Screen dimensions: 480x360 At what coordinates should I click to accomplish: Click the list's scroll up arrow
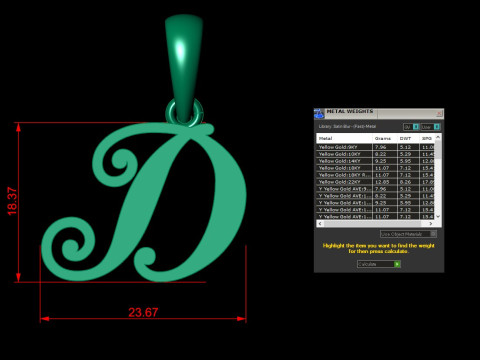tap(438, 137)
